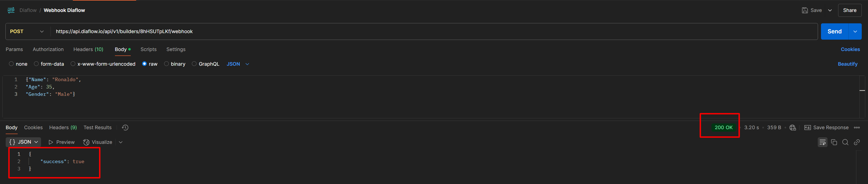868x184 pixels.
Task: Click the response history clock icon
Action: [125, 128]
